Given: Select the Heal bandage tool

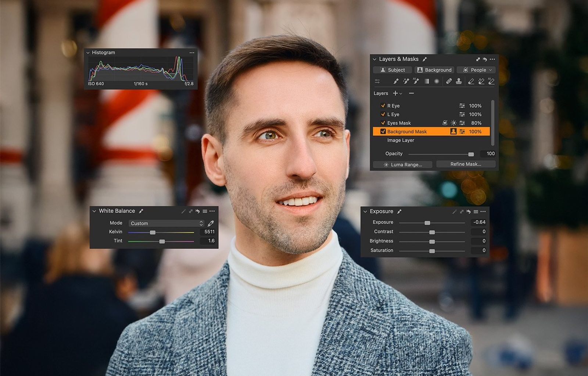Looking at the screenshot, I should coord(449,81).
